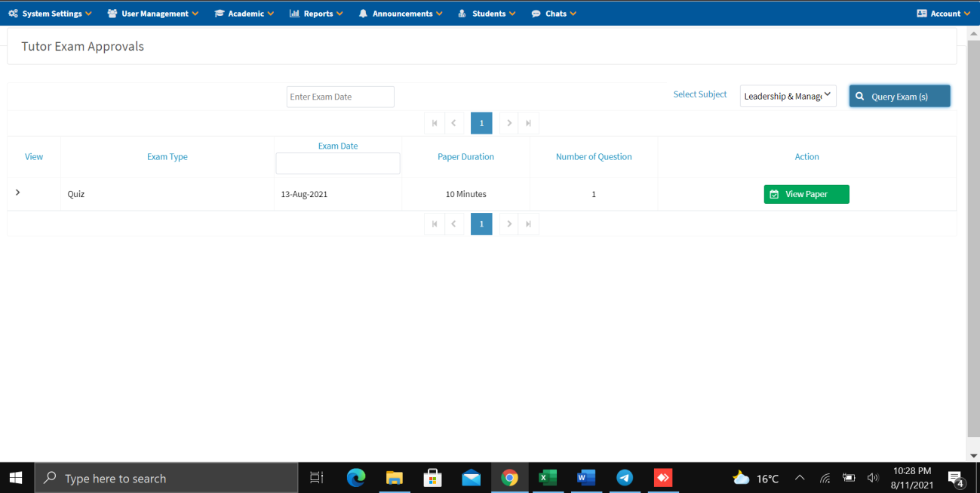Click next-page arrow in top paginator
The width and height of the screenshot is (980, 493).
509,123
